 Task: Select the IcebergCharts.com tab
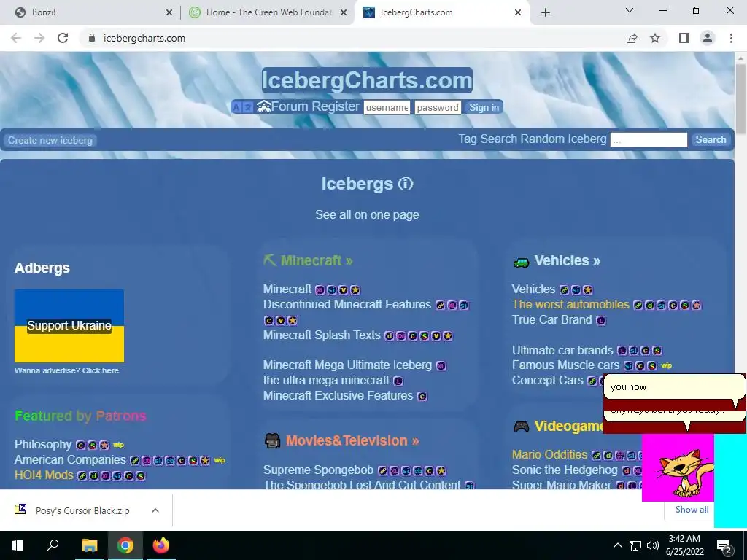coord(441,12)
